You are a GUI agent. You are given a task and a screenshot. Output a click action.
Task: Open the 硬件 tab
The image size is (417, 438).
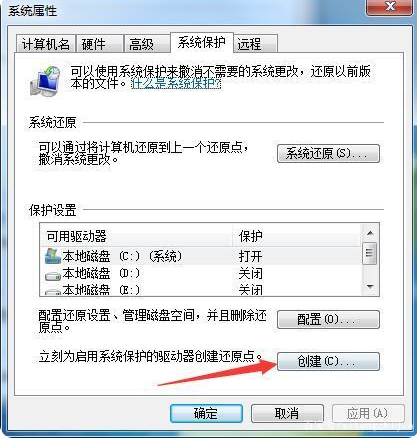tap(99, 44)
